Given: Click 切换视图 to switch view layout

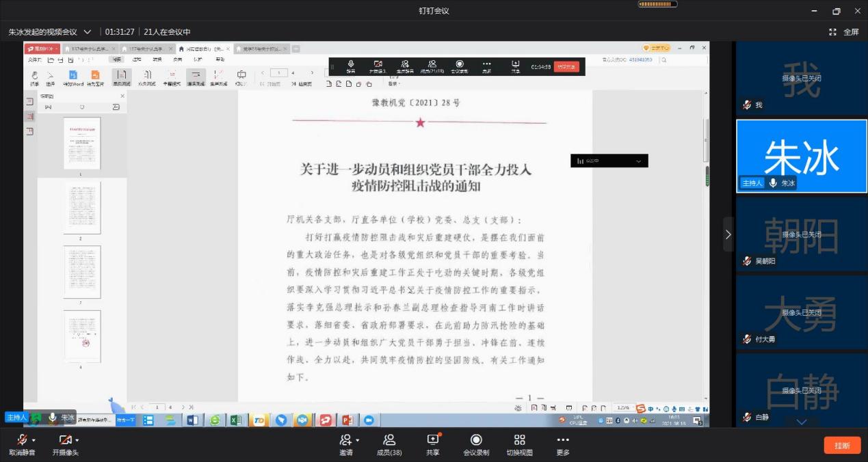Looking at the screenshot, I should tap(520, 439).
